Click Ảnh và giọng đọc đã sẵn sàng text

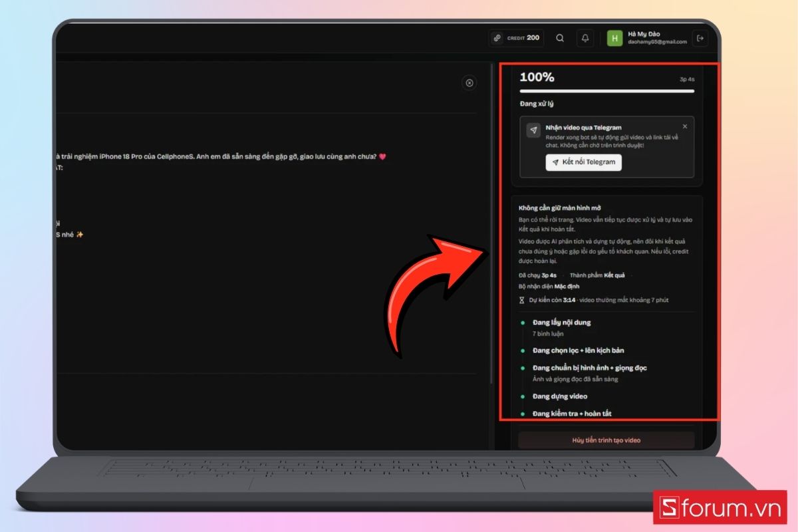coord(575,379)
